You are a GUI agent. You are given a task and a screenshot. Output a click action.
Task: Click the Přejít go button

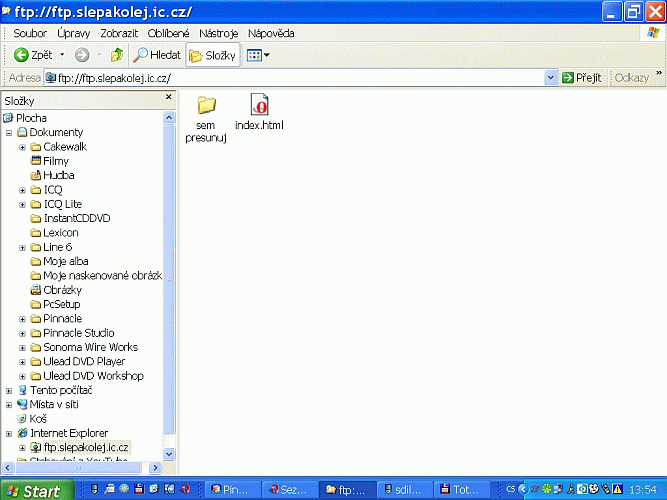click(x=581, y=77)
